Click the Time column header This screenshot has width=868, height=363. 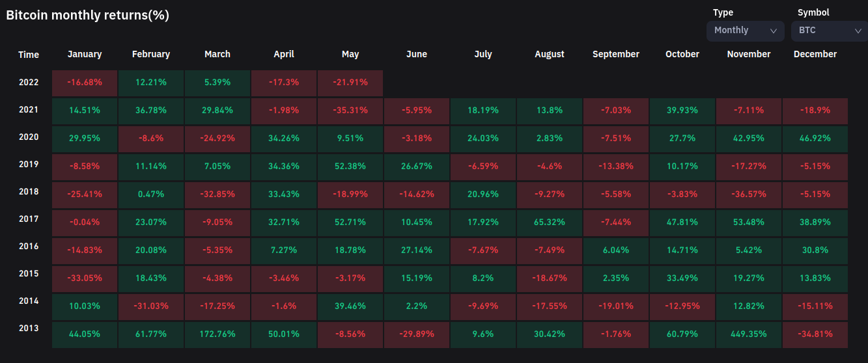tap(29, 55)
